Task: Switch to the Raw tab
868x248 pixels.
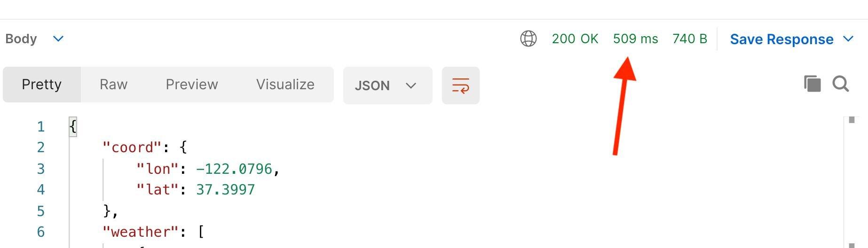Action: coord(113,85)
